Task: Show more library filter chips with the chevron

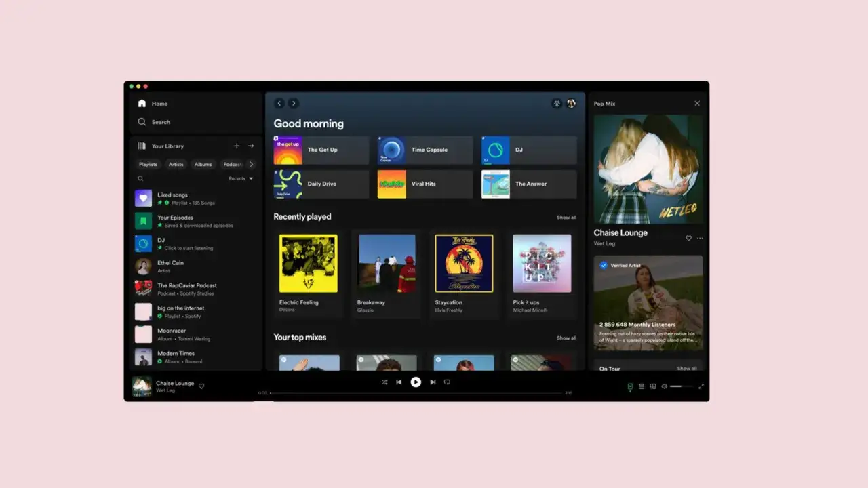Action: point(252,164)
